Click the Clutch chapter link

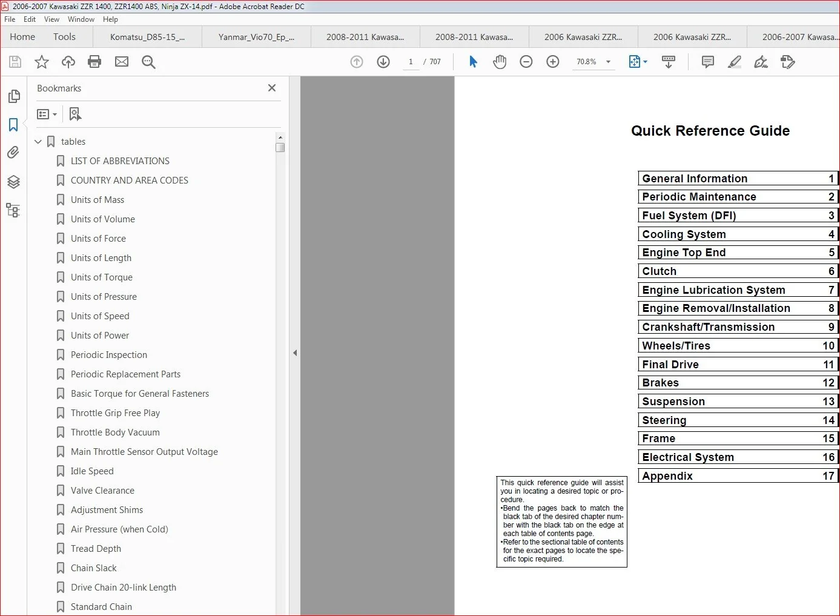tap(738, 271)
